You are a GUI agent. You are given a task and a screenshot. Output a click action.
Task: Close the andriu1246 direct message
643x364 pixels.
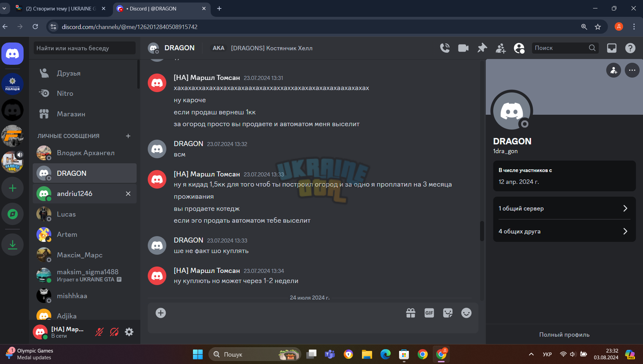[x=128, y=194]
